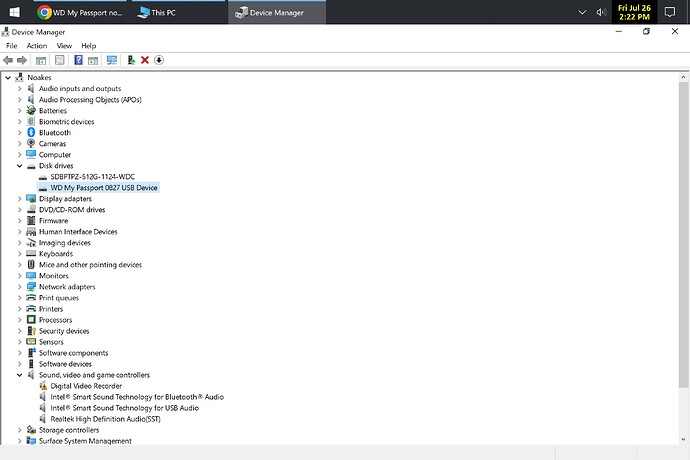Image resolution: width=690 pixels, height=460 pixels.
Task: Click the taskbar date and time
Action: coord(634,12)
